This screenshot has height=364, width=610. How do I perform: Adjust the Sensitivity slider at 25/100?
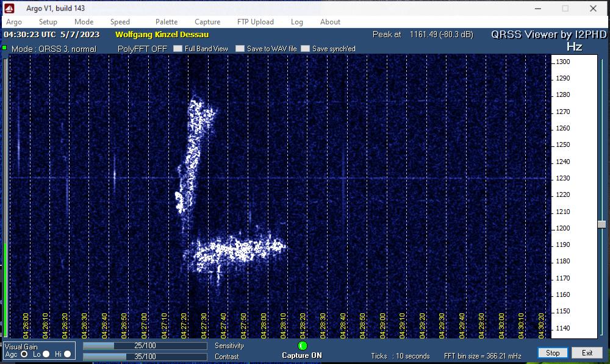pos(145,346)
